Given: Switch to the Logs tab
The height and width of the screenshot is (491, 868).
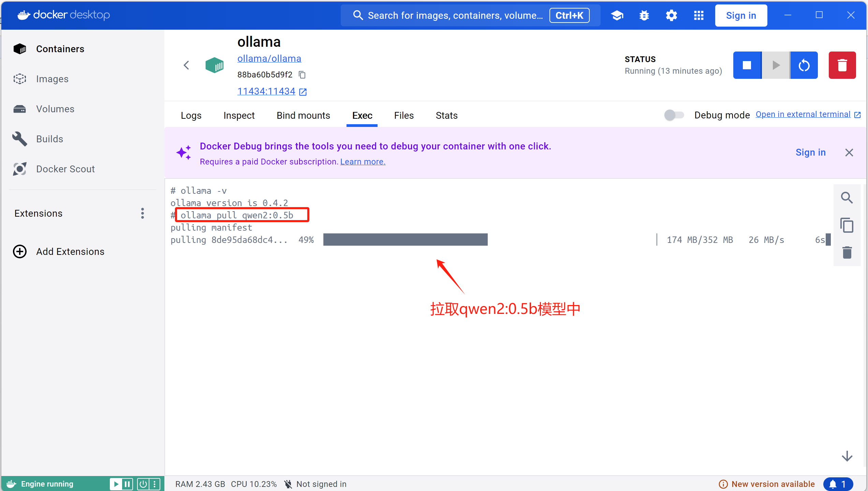Looking at the screenshot, I should pyautogui.click(x=191, y=116).
